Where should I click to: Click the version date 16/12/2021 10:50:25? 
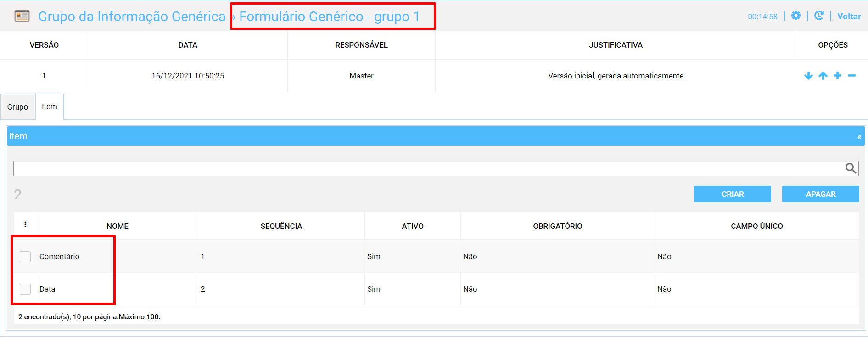coord(188,76)
